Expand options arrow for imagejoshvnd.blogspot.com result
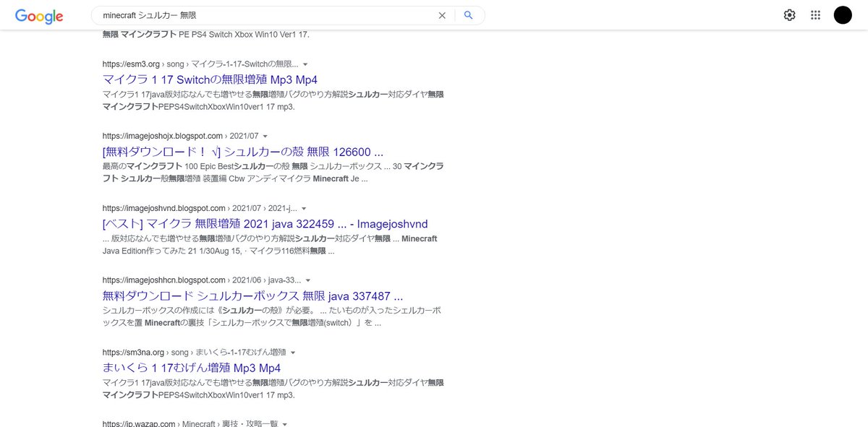Image resolution: width=868 pixels, height=427 pixels. pyautogui.click(x=304, y=208)
